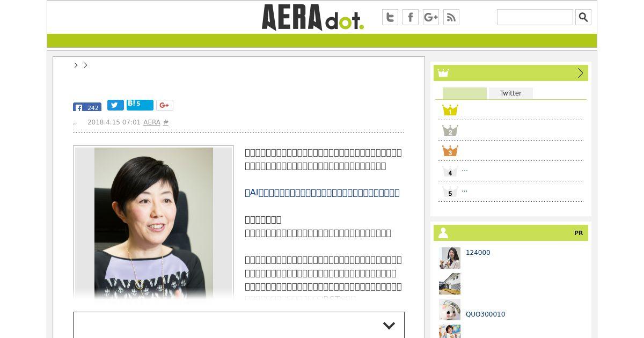Open the PR item labeled 124000
This screenshot has height=338, width=644.
478,253
